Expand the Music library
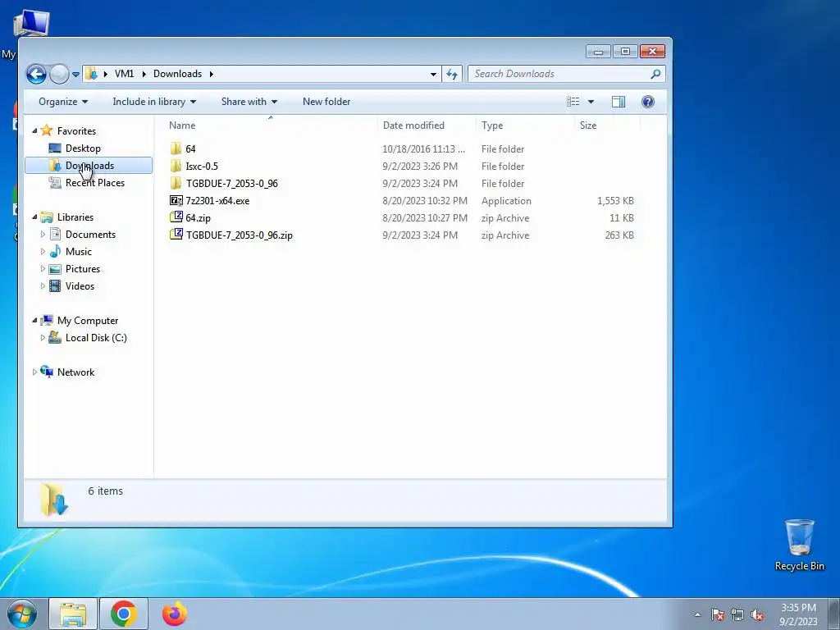Viewport: 840px width, 630px height. click(x=43, y=251)
